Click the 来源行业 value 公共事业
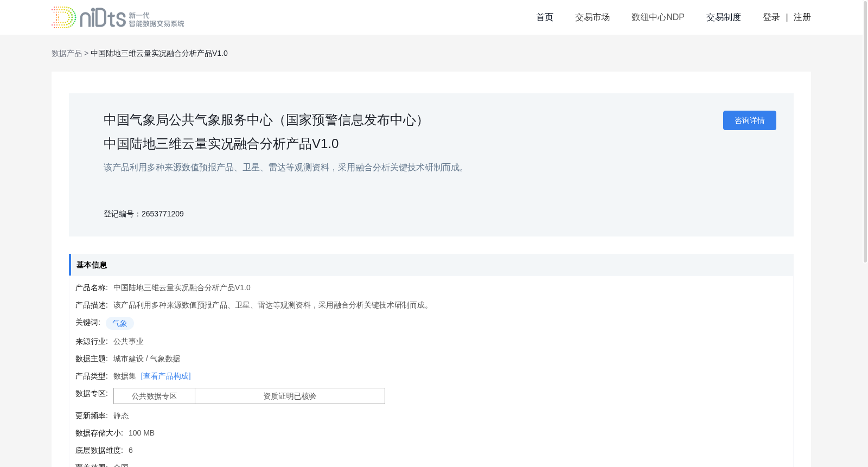Screen dimensions: 868x467 (129, 341)
